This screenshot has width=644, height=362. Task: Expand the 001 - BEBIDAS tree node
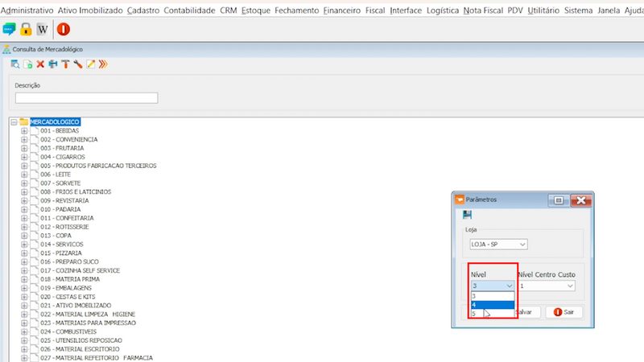pyautogui.click(x=24, y=130)
